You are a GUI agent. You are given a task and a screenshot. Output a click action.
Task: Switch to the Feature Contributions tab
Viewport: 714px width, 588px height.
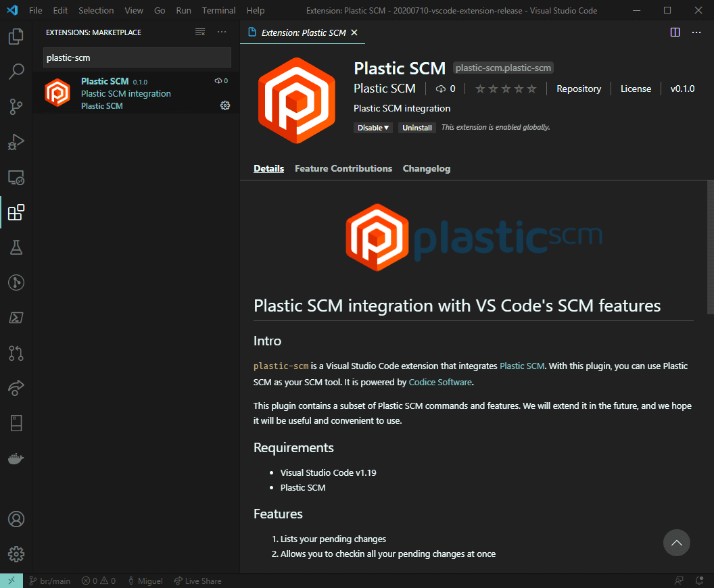pyautogui.click(x=343, y=168)
